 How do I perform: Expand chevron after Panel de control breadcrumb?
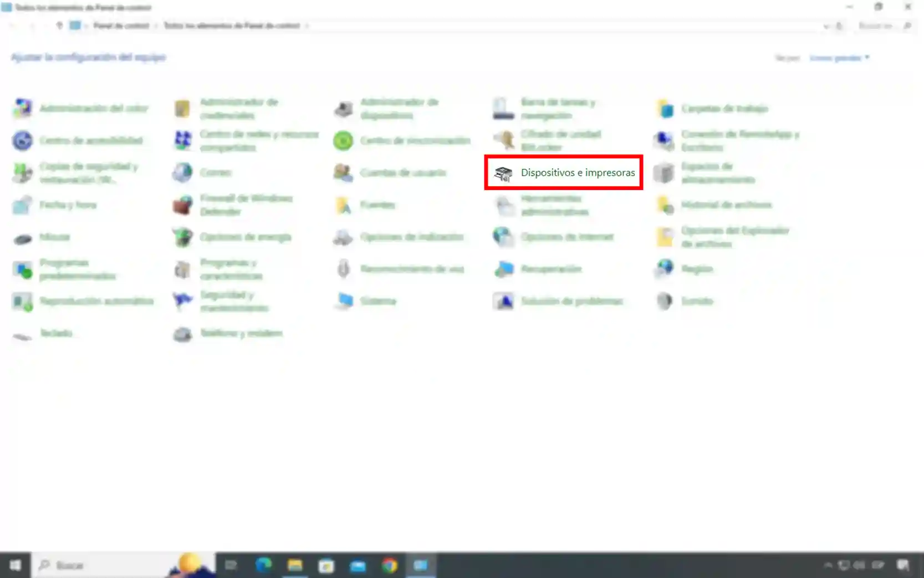pyautogui.click(x=156, y=26)
